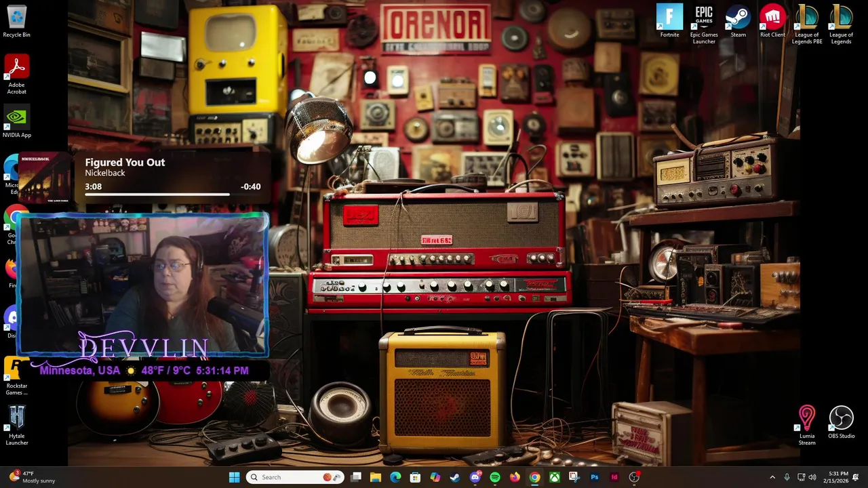The height and width of the screenshot is (488, 868).
Task: Click the song progress bar for Figured You Out
Action: (172, 195)
